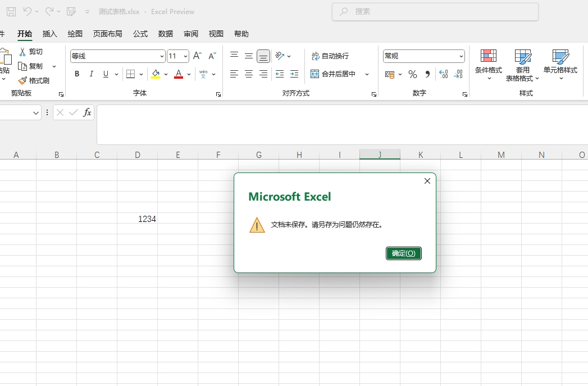Image resolution: width=588 pixels, height=386 pixels.
Task: Click the Insert Function fx icon
Action: click(87, 112)
